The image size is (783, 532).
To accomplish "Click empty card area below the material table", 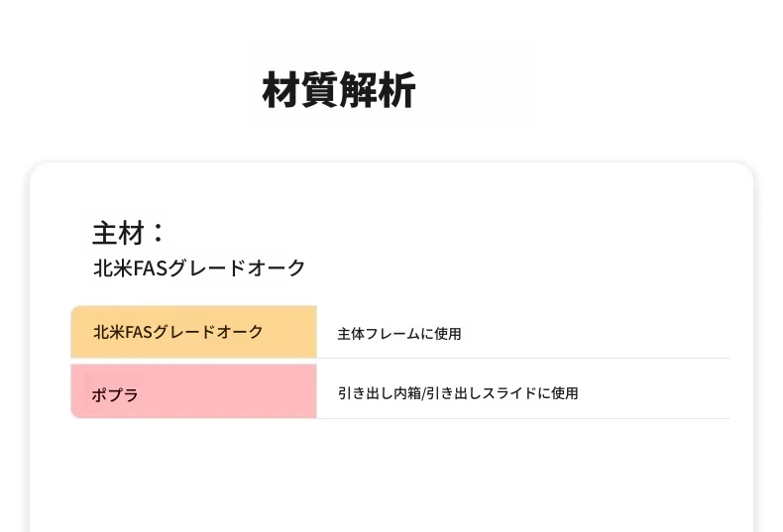I will pyautogui.click(x=391, y=477).
